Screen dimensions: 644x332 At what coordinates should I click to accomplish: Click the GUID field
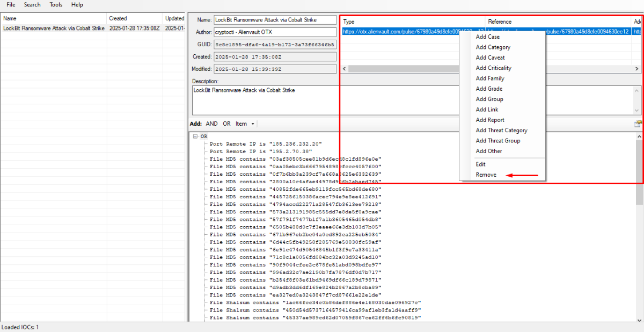coord(275,44)
